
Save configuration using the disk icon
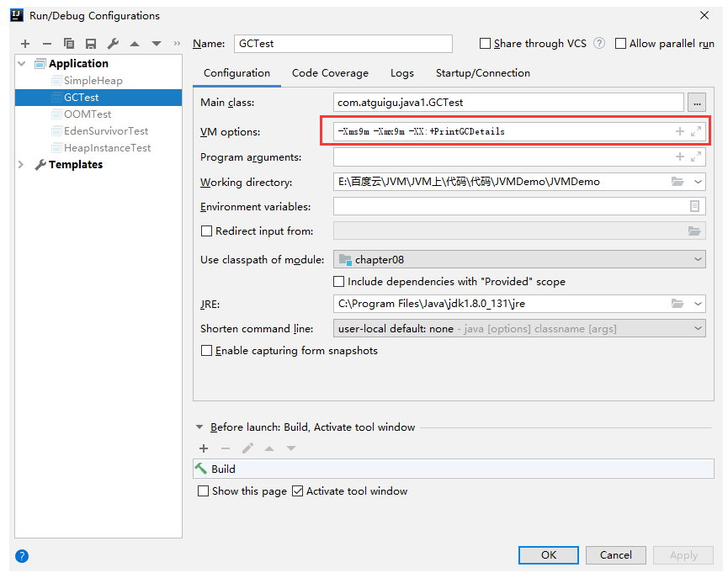91,44
